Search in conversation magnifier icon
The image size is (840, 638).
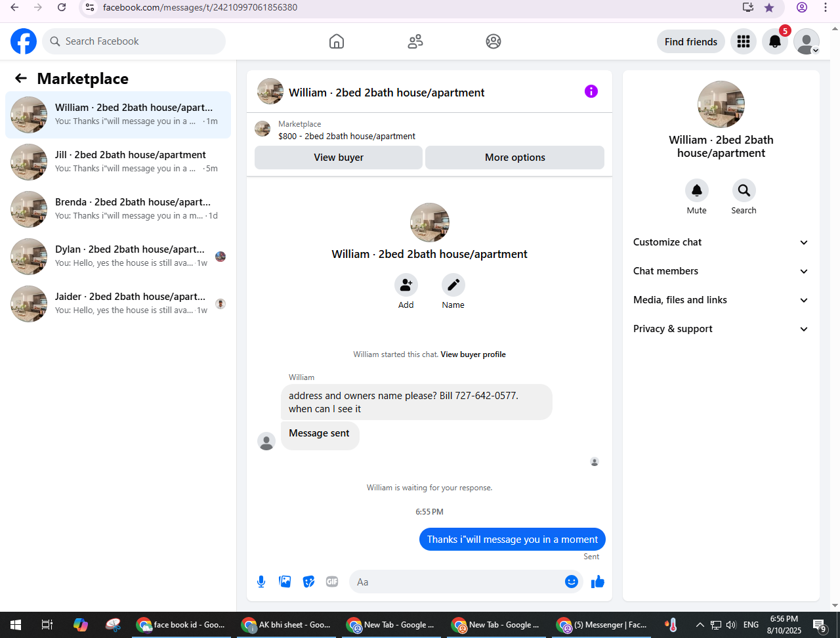point(744,190)
